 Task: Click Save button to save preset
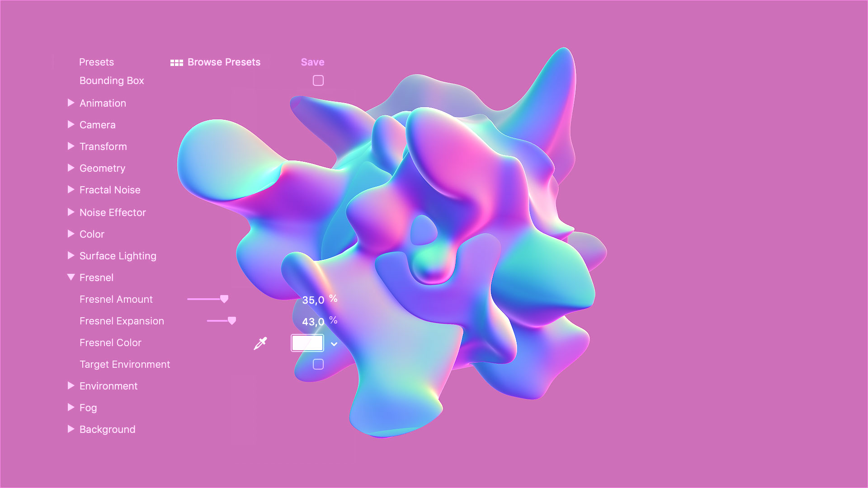click(x=312, y=62)
